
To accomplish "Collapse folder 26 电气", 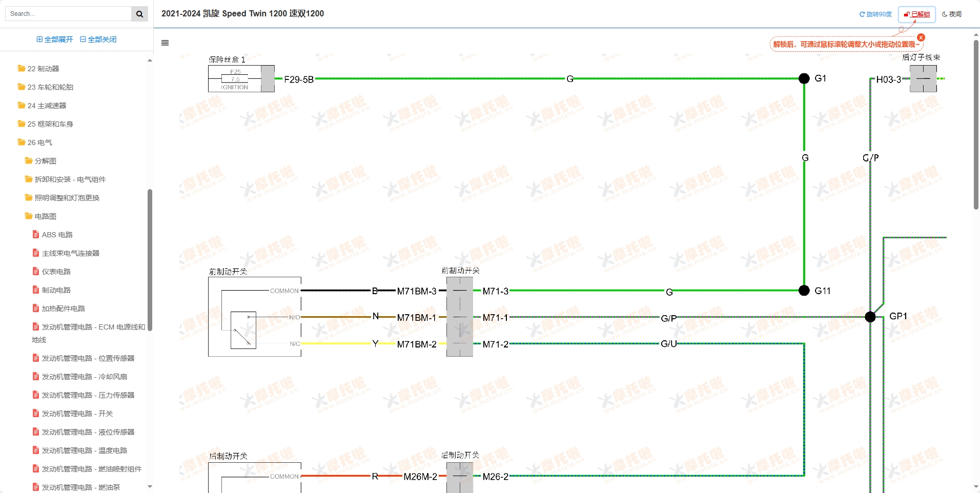I will click(x=39, y=142).
